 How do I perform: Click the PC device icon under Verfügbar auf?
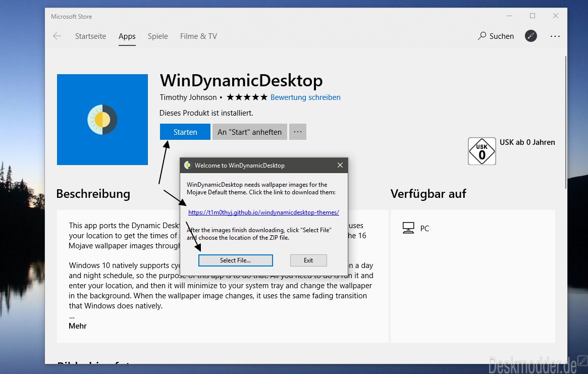(408, 228)
